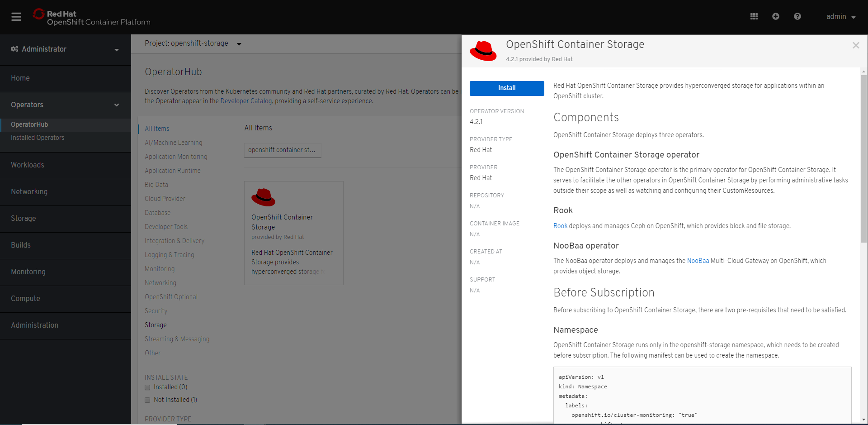
Task: Click the details panel vertical scrollbar
Action: (863, 158)
